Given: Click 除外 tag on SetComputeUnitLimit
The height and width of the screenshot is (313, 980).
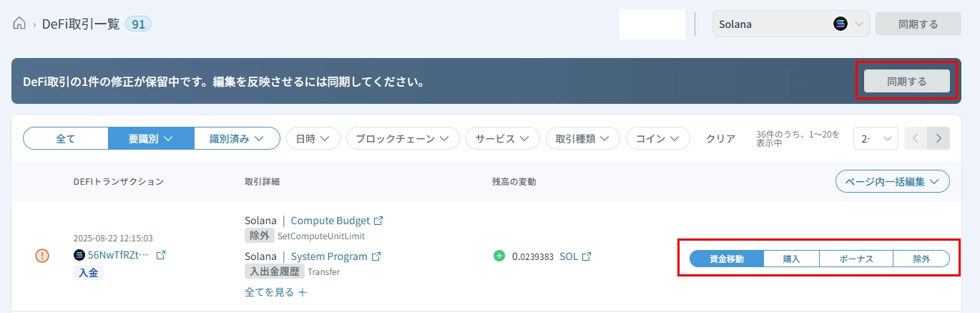Looking at the screenshot, I should 259,236.
